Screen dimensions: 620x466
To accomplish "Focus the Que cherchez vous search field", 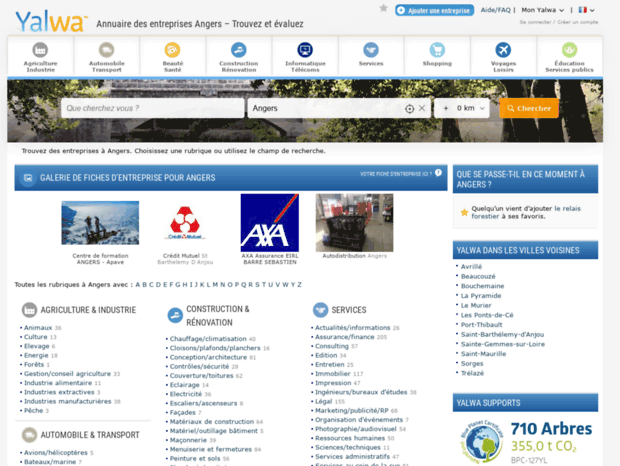I will tap(153, 108).
